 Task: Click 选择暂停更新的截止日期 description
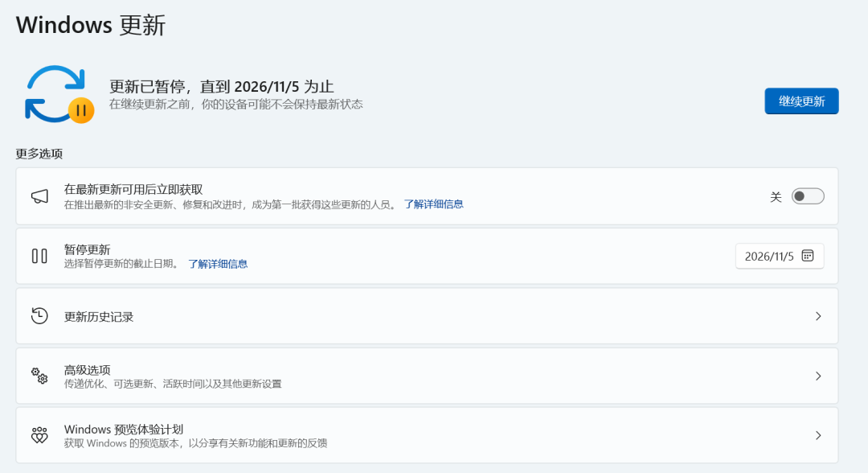point(121,264)
